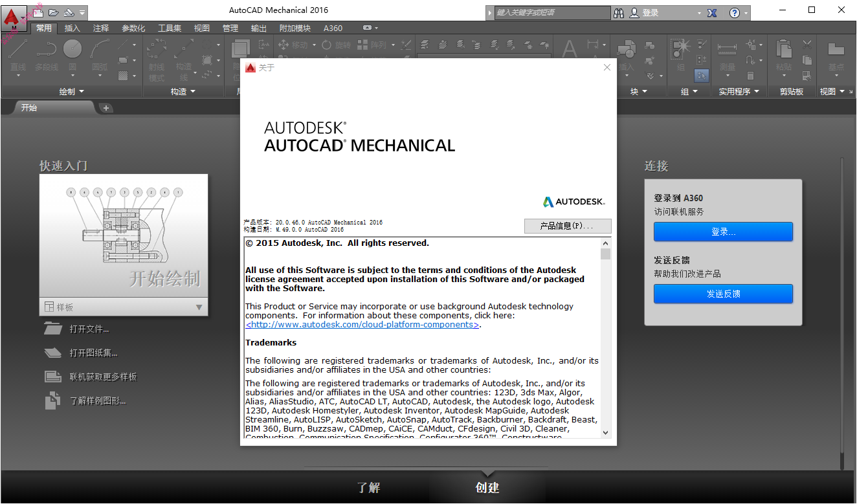Open the 样板 template dropdown
This screenshot has width=857, height=504.
pyautogui.click(x=124, y=307)
